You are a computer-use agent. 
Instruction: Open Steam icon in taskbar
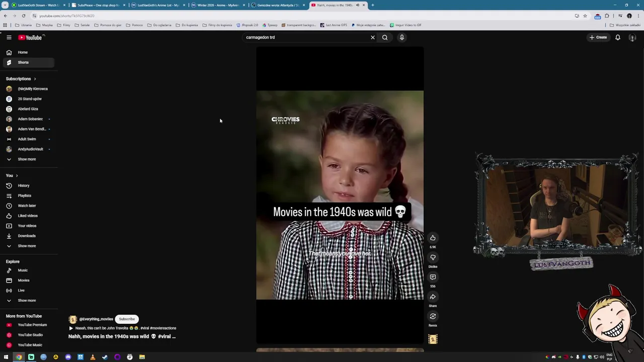(x=105, y=357)
